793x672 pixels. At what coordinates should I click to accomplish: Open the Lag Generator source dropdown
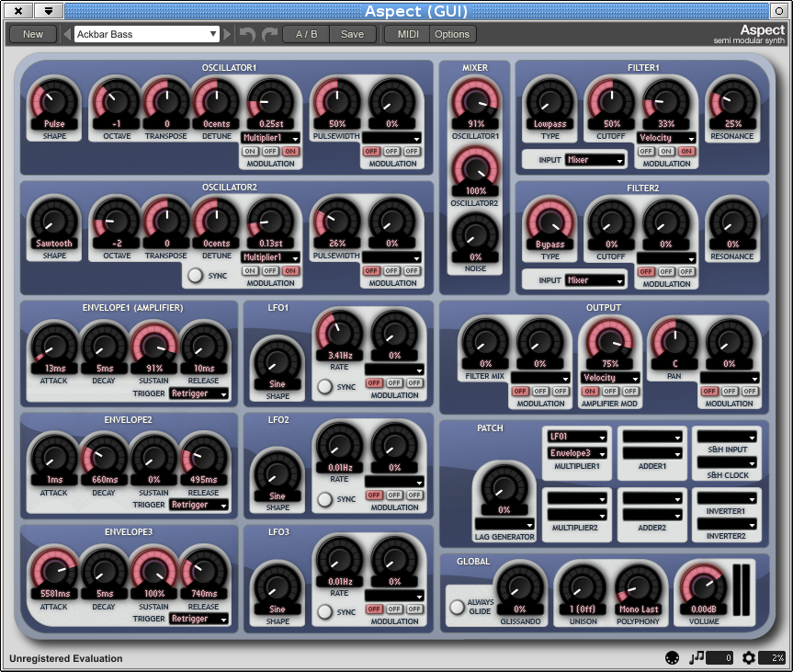[504, 523]
